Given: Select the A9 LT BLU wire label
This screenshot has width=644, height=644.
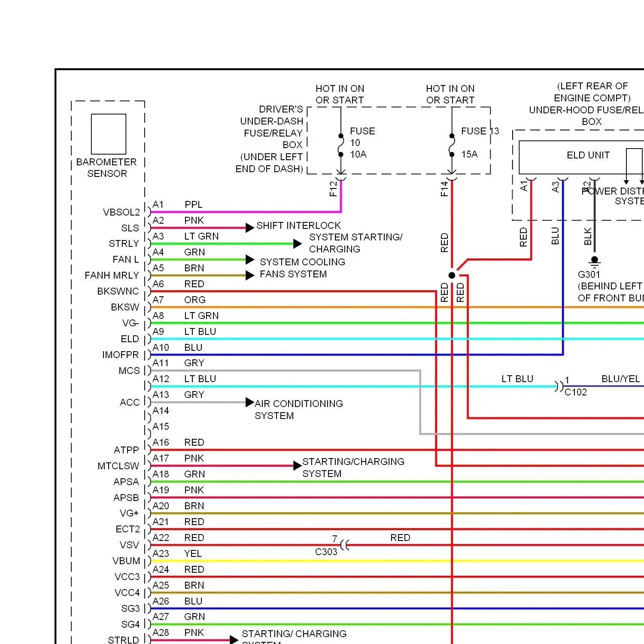Looking at the screenshot, I should (x=184, y=331).
